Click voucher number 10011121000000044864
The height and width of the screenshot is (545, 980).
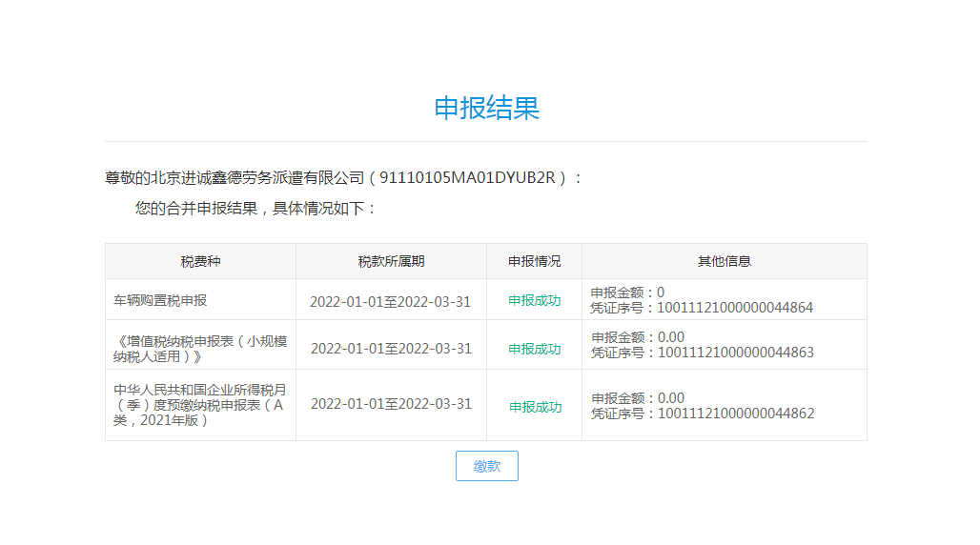[734, 308]
